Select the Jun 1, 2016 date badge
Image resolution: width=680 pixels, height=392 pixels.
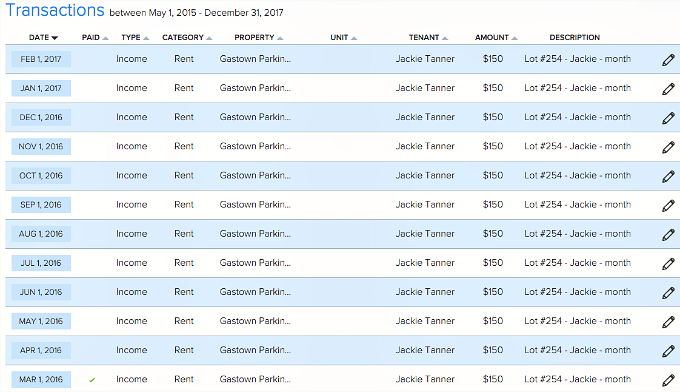click(x=41, y=292)
